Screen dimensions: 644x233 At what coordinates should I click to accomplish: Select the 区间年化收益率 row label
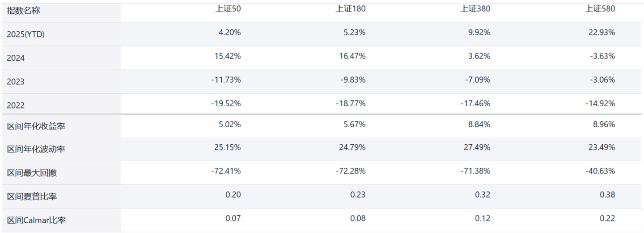[x=36, y=126]
